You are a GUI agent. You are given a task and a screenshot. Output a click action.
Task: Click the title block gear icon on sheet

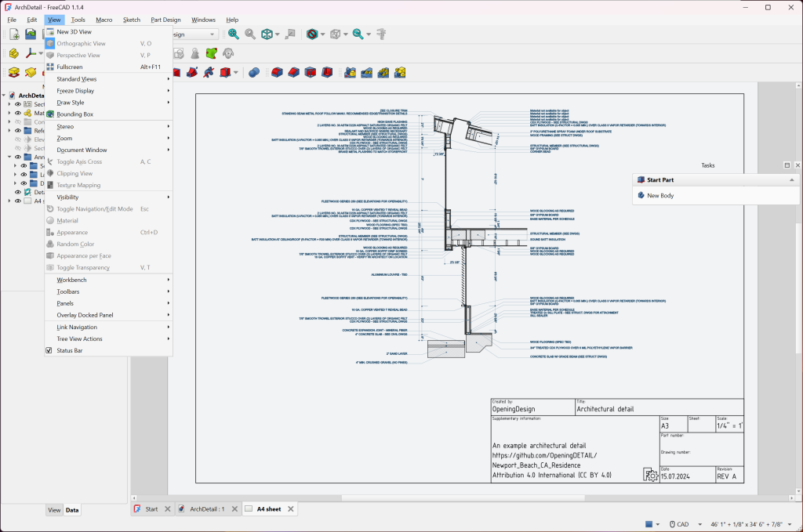650,475
